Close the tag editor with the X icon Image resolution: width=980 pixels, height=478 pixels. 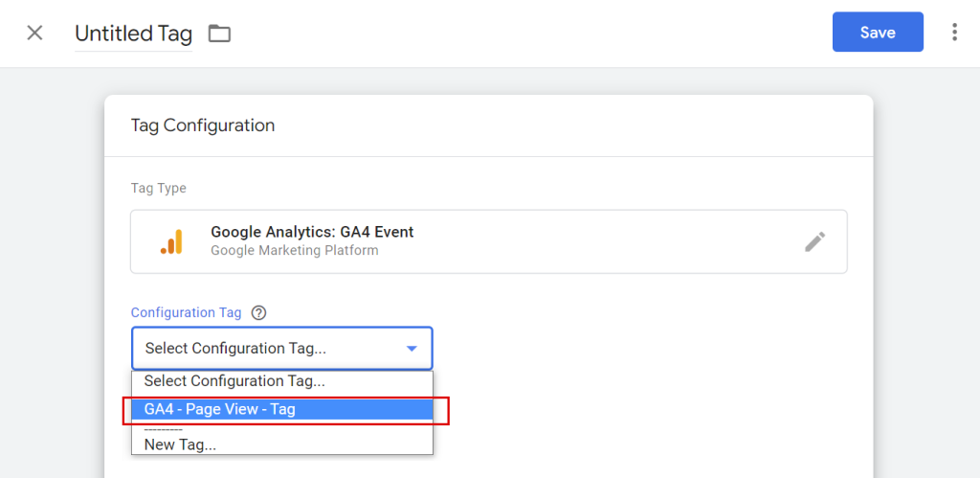[34, 33]
